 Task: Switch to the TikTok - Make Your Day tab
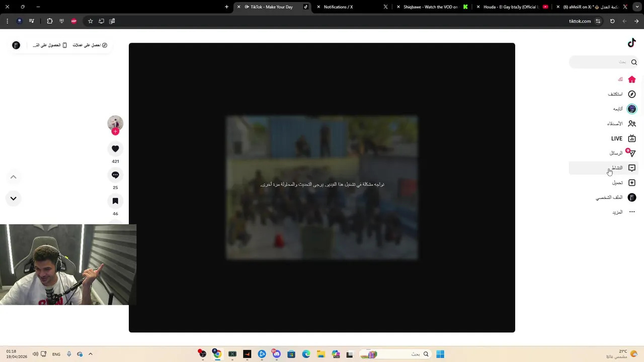272,7
